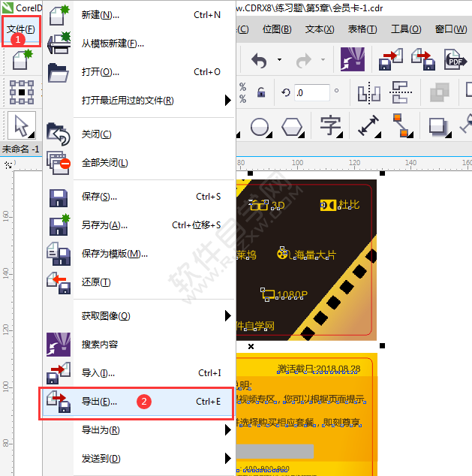Click the Mirror horizontally icon

pos(368,93)
